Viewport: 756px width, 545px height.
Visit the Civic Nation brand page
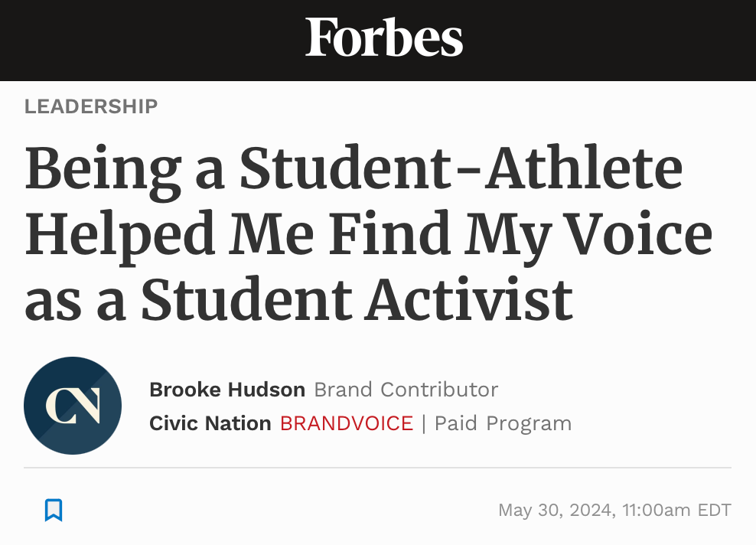coord(210,423)
